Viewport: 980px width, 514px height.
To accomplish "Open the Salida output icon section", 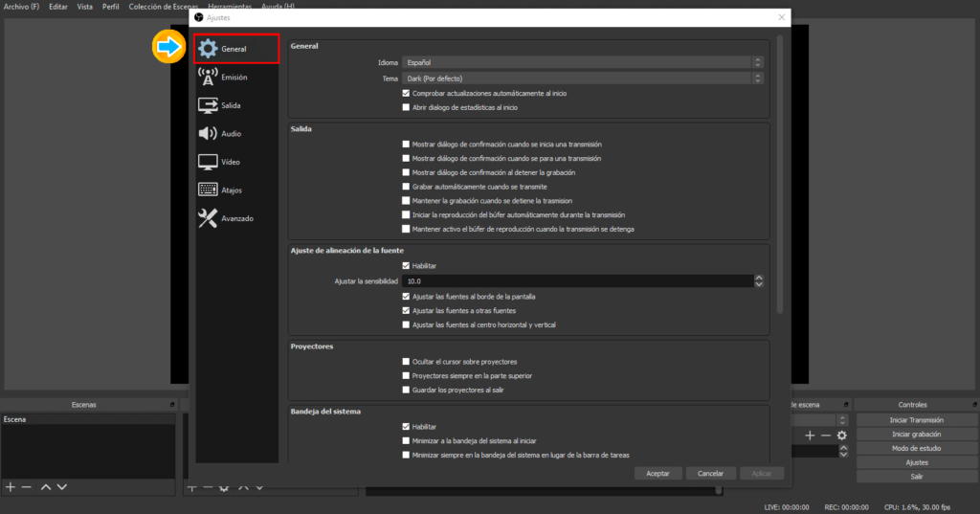I will (208, 105).
